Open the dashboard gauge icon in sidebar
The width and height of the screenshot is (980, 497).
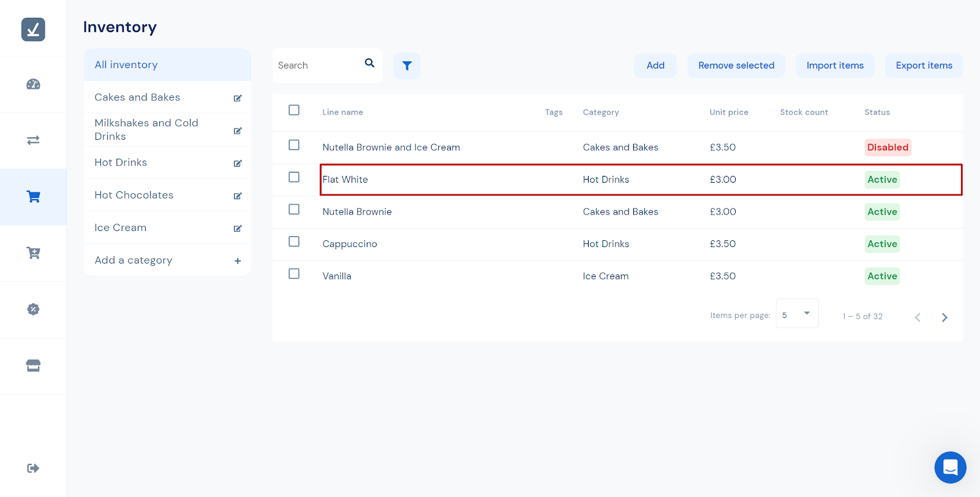(x=33, y=85)
